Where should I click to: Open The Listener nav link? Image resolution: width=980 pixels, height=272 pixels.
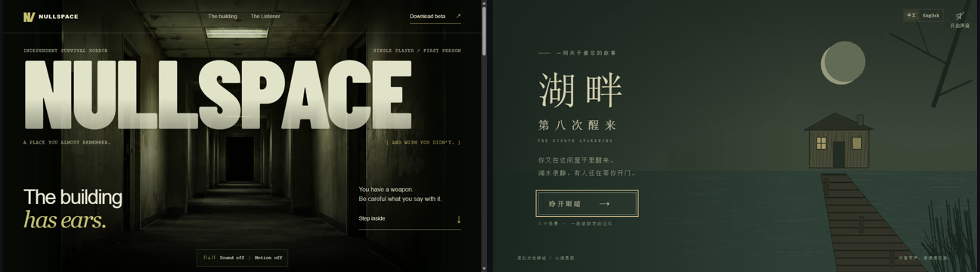pyautogui.click(x=265, y=16)
